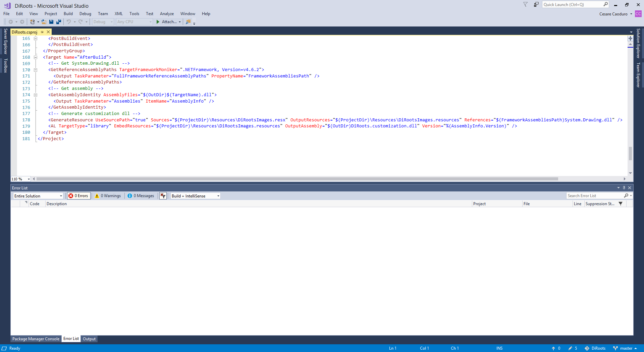This screenshot has height=352, width=644.
Task: Sort by the Project column header
Action: [497, 204]
